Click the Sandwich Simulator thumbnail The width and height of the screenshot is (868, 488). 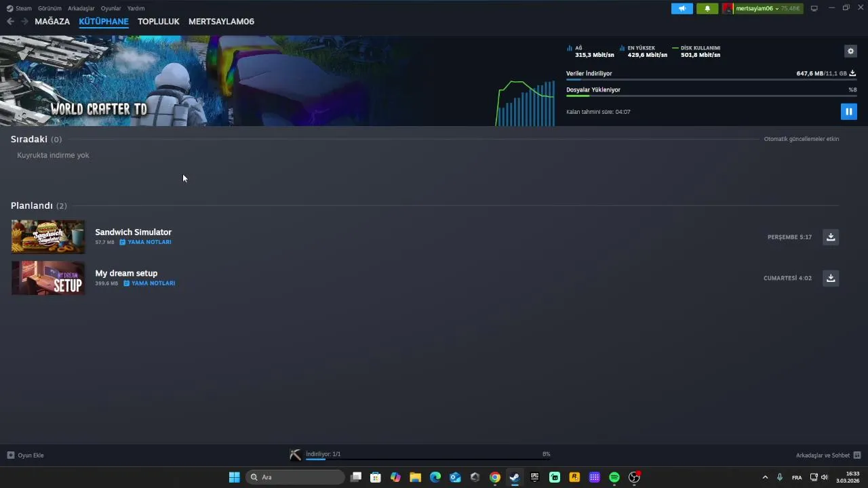48,237
